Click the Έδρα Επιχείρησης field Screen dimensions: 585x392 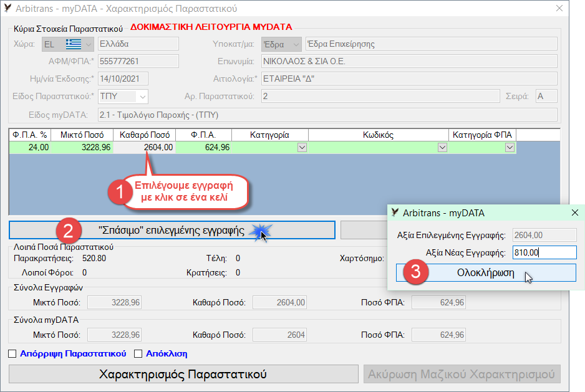pyautogui.click(x=432, y=44)
